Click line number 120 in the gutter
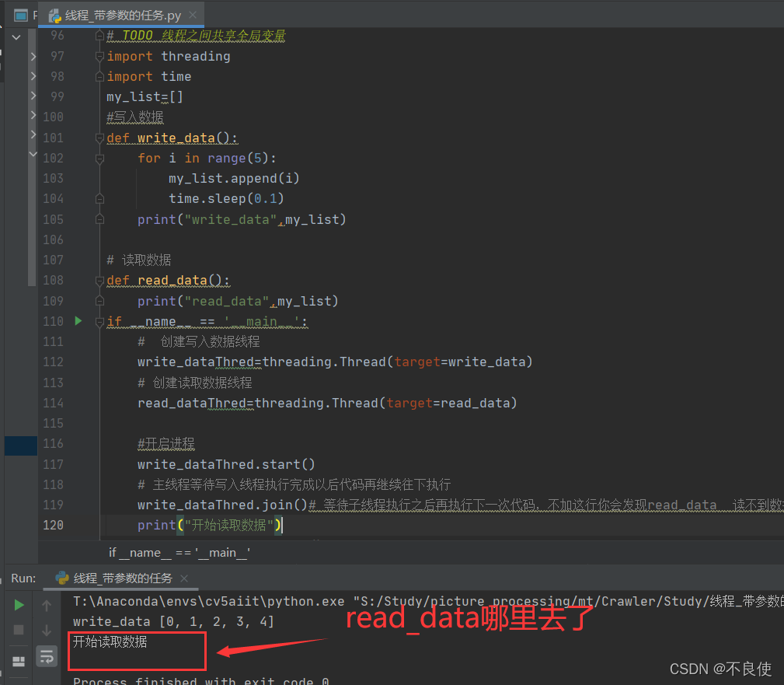The height and width of the screenshot is (685, 784). 53,525
